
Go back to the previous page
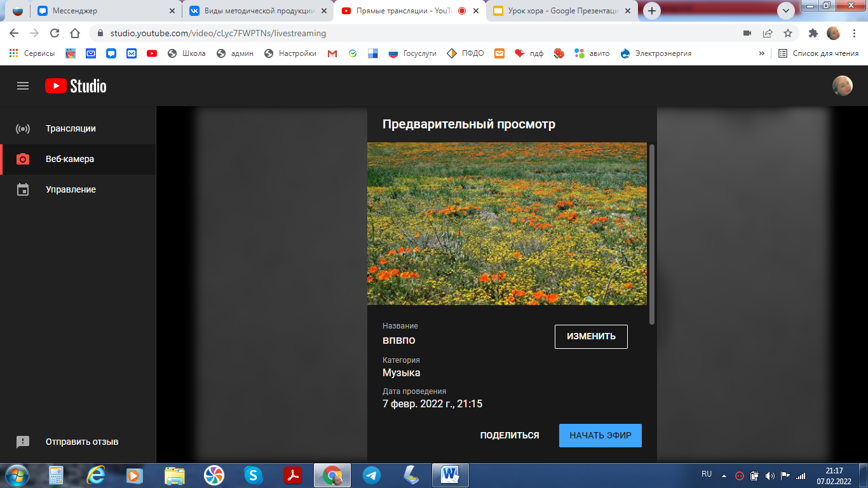tap(14, 33)
